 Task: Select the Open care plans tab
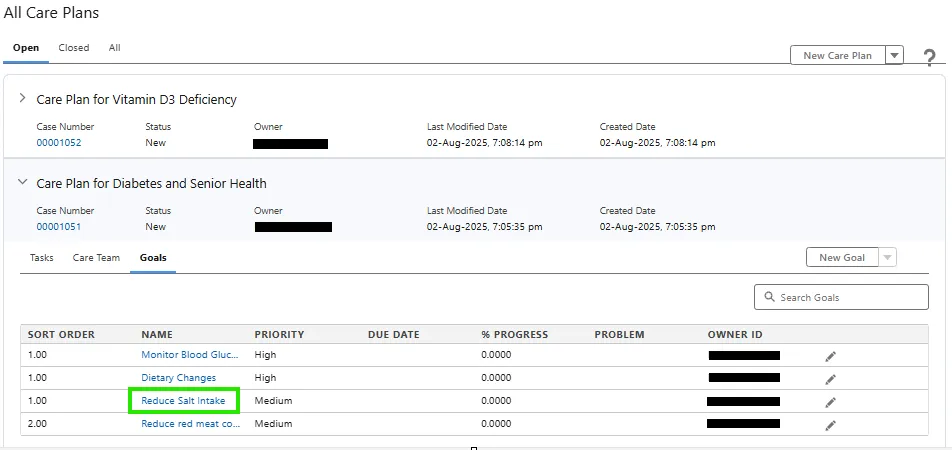pos(26,48)
